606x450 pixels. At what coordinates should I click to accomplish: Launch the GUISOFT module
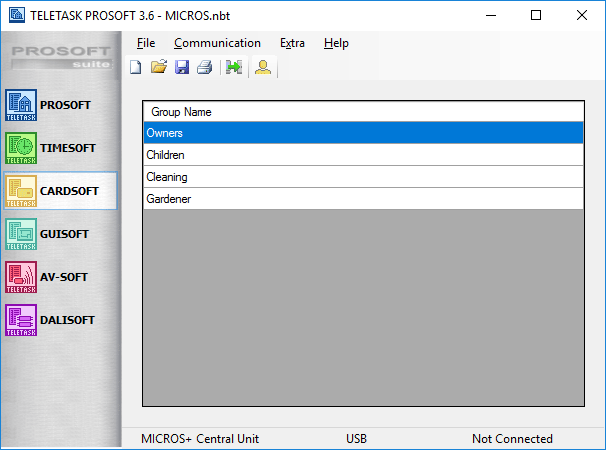pyautogui.click(x=60, y=234)
